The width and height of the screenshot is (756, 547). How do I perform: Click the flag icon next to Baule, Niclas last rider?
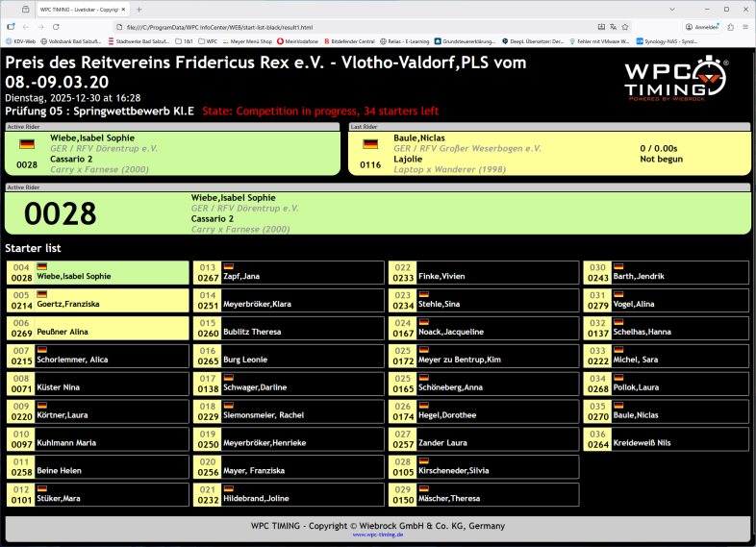[369, 144]
